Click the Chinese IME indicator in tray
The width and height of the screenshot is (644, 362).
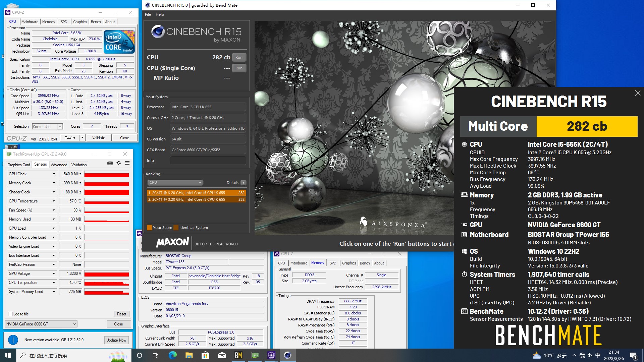[x=598, y=355]
